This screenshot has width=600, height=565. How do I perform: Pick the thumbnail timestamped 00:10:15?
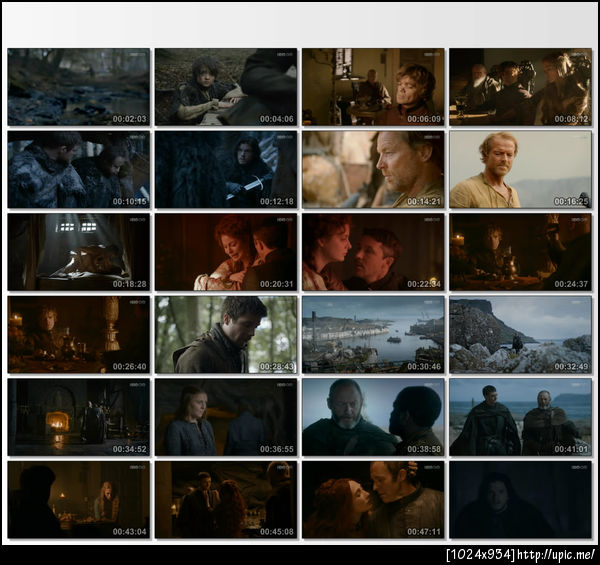pos(78,169)
